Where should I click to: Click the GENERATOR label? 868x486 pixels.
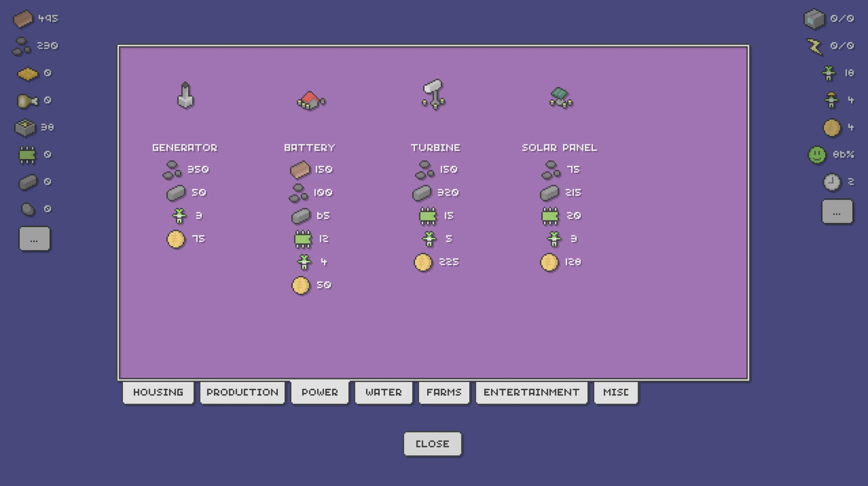(185, 148)
